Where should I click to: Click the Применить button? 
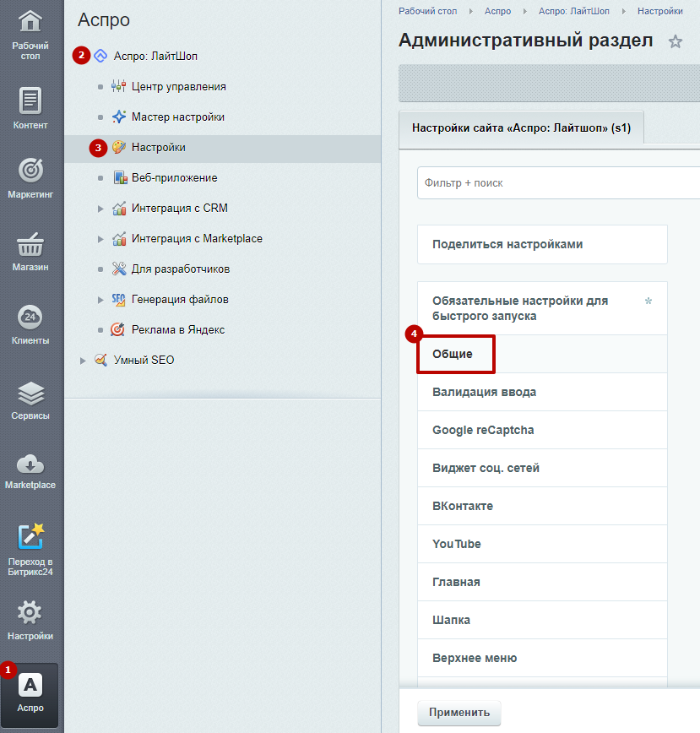[459, 713]
